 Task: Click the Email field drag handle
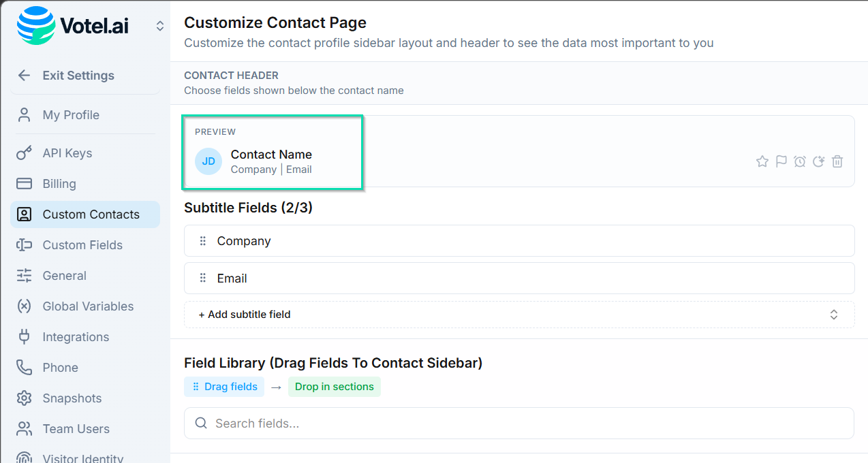pyautogui.click(x=202, y=278)
